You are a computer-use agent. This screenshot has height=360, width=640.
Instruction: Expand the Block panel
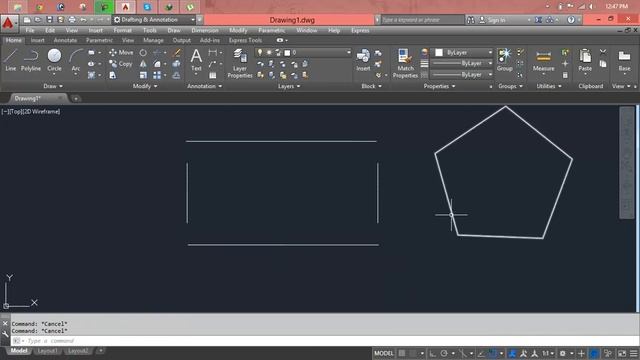pos(371,86)
